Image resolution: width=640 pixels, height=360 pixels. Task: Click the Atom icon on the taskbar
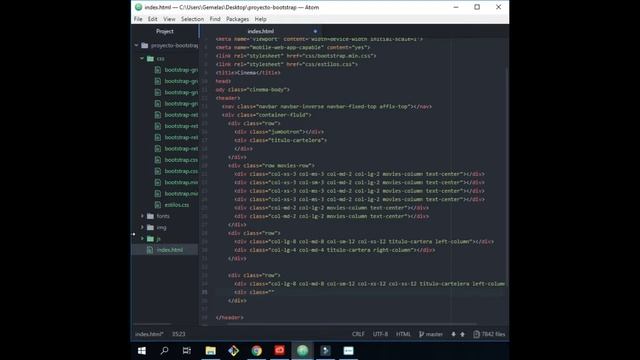click(x=302, y=351)
